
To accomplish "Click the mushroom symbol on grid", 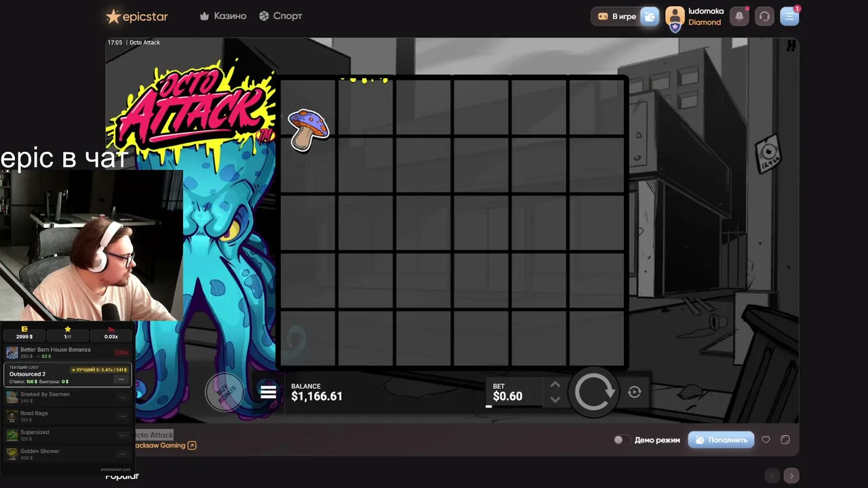I will click(309, 129).
